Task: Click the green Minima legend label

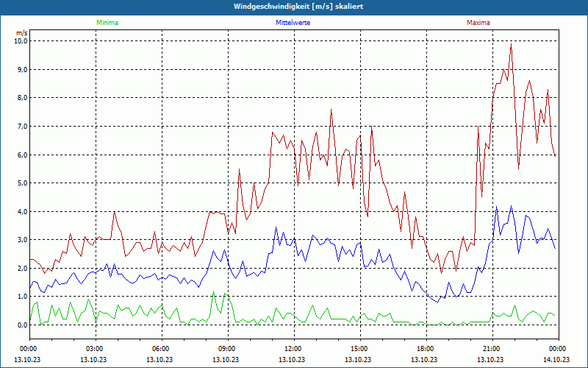Action: (x=107, y=23)
